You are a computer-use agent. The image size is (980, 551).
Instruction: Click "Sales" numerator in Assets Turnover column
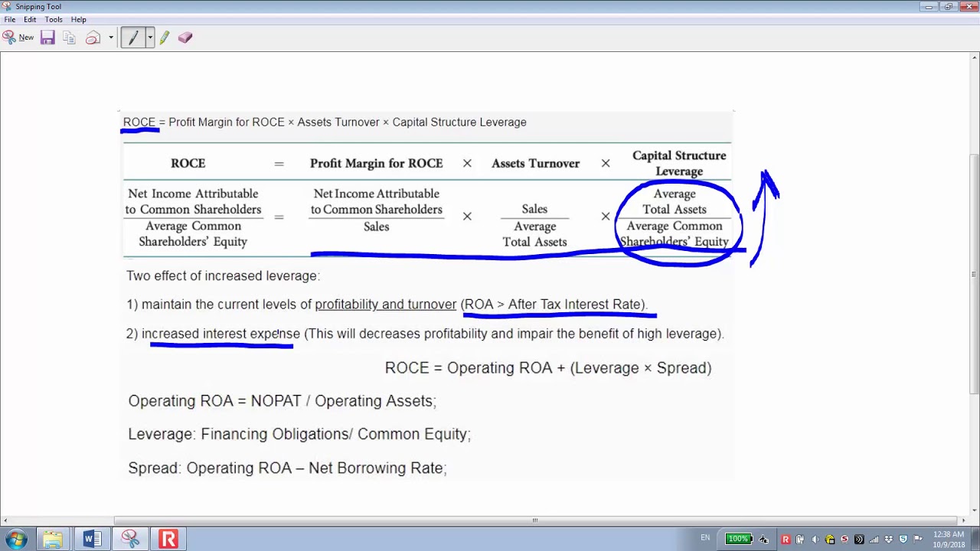(x=534, y=209)
